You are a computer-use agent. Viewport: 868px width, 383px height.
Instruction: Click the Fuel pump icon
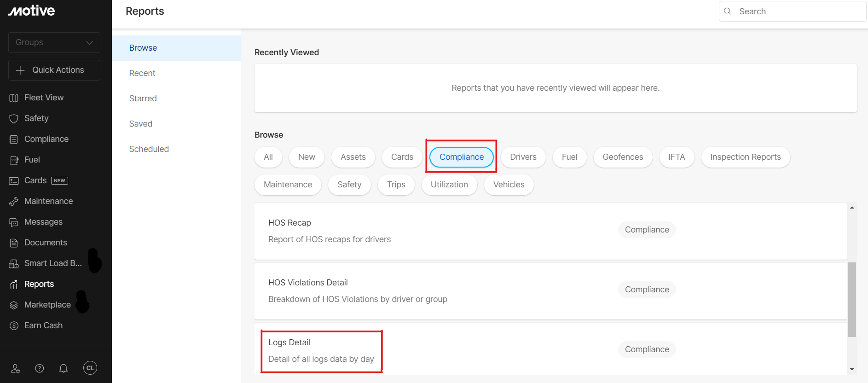(14, 160)
